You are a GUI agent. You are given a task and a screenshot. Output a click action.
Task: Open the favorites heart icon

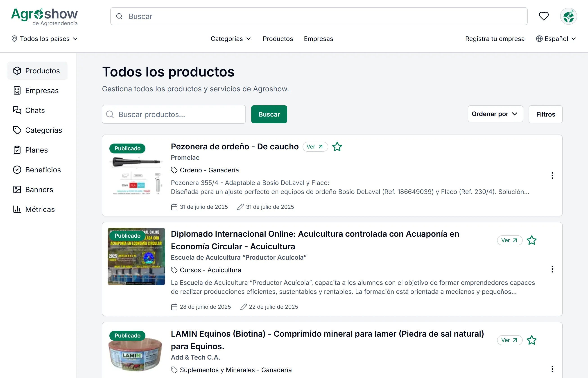pyautogui.click(x=544, y=16)
